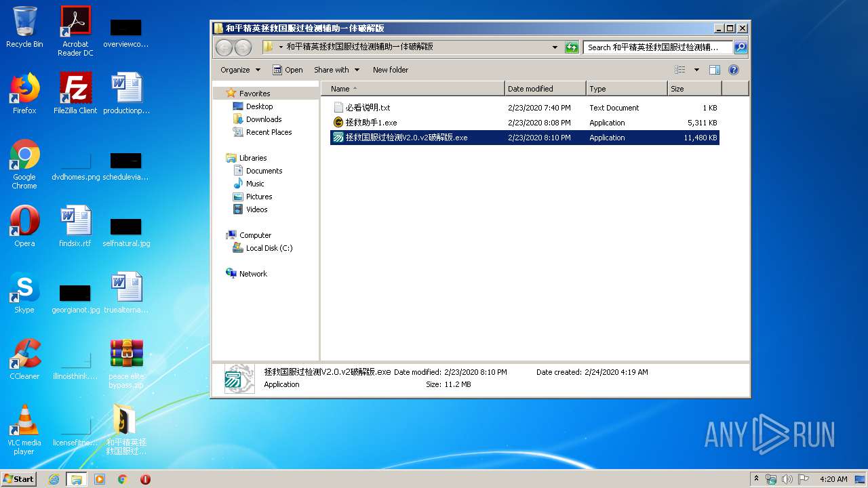868x488 pixels.
Task: Sort files by Name column
Action: 413,89
